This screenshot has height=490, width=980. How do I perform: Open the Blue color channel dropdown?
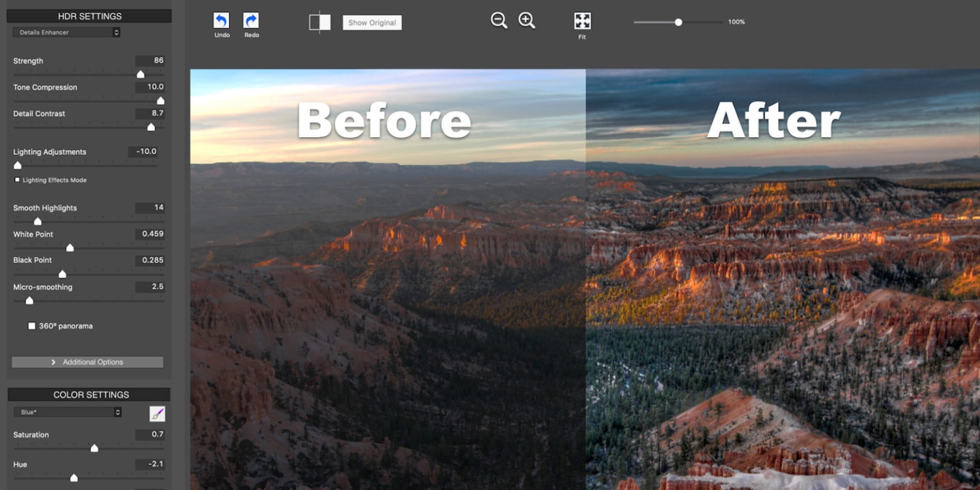68,412
